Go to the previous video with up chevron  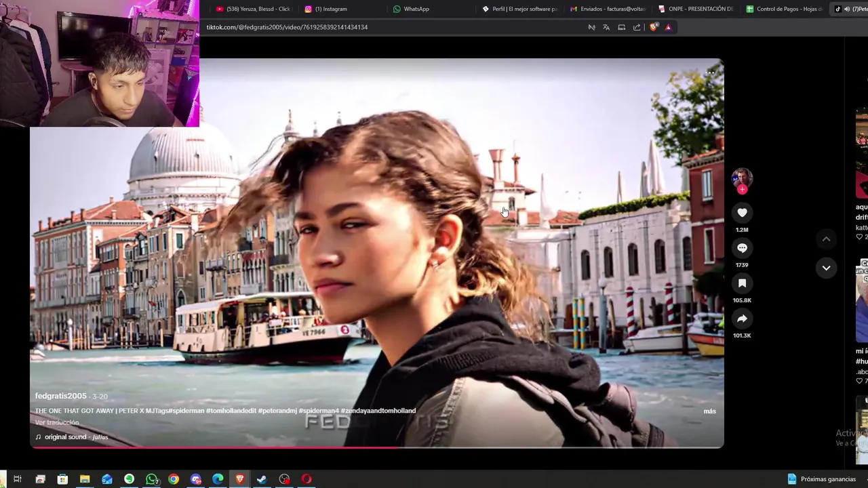pyautogui.click(x=826, y=239)
